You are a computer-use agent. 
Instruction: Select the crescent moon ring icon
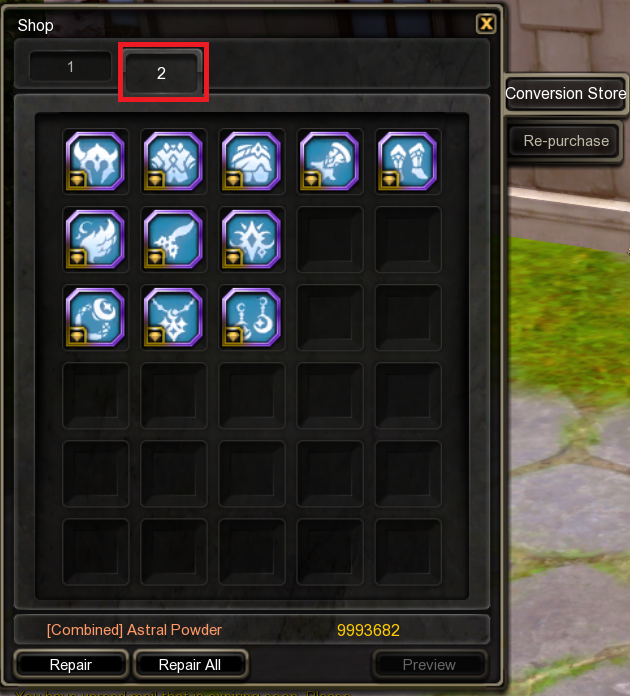click(x=95, y=317)
